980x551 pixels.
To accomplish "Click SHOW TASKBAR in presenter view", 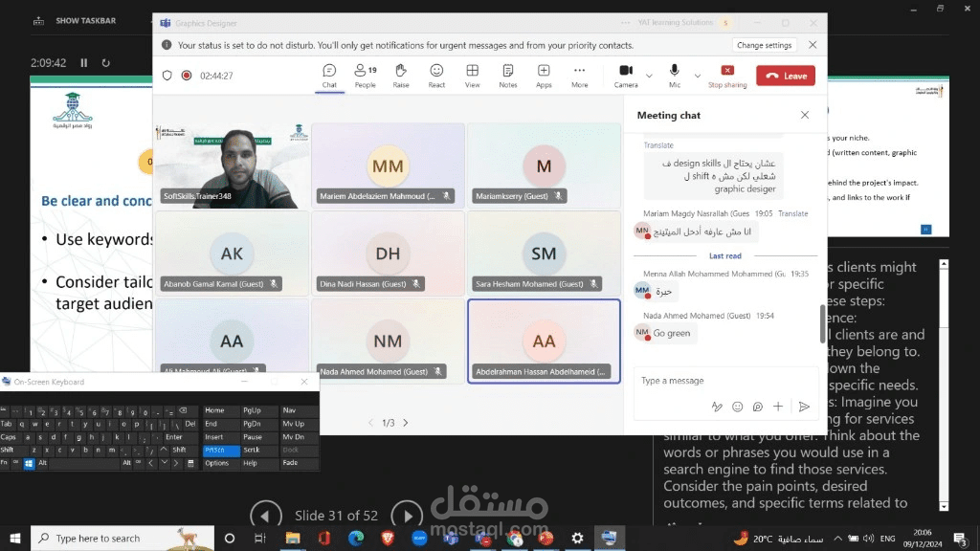I will click(75, 21).
